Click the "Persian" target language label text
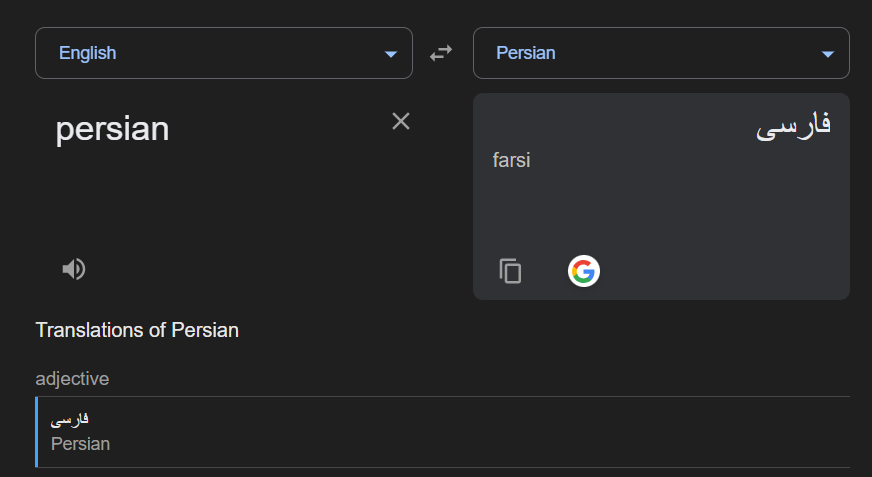 [526, 53]
